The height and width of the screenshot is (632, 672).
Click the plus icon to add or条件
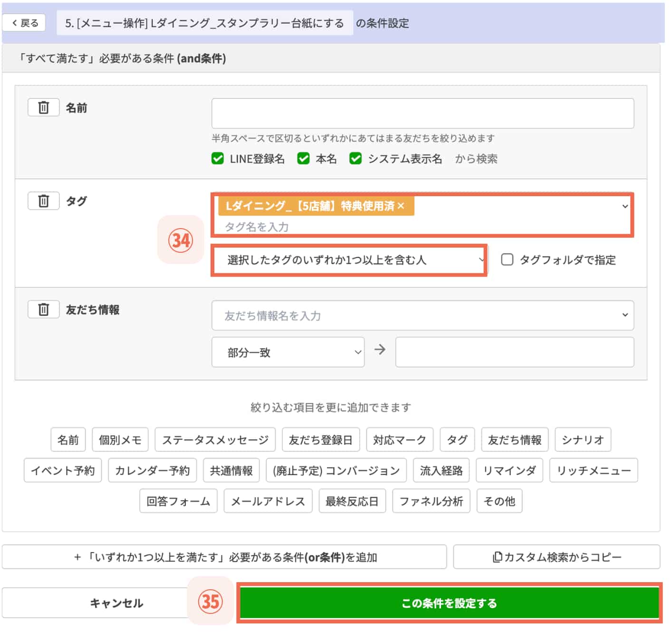pyautogui.click(x=76, y=556)
